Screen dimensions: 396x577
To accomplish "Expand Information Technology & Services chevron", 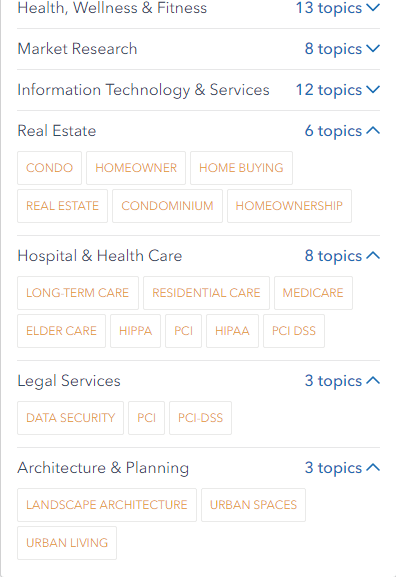I will click(x=373, y=90).
